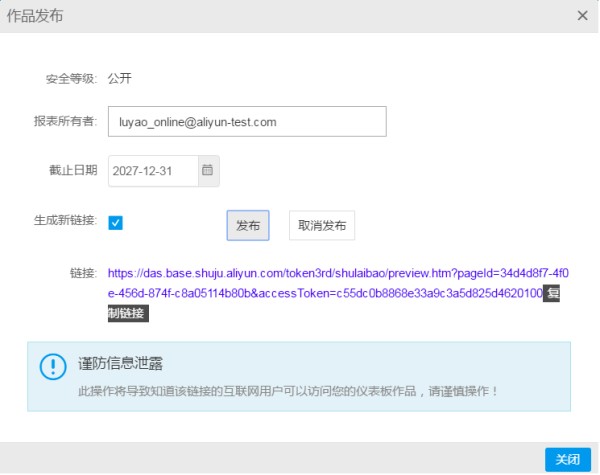Click the 谨防信息泄露 heading

pyautogui.click(x=120, y=364)
